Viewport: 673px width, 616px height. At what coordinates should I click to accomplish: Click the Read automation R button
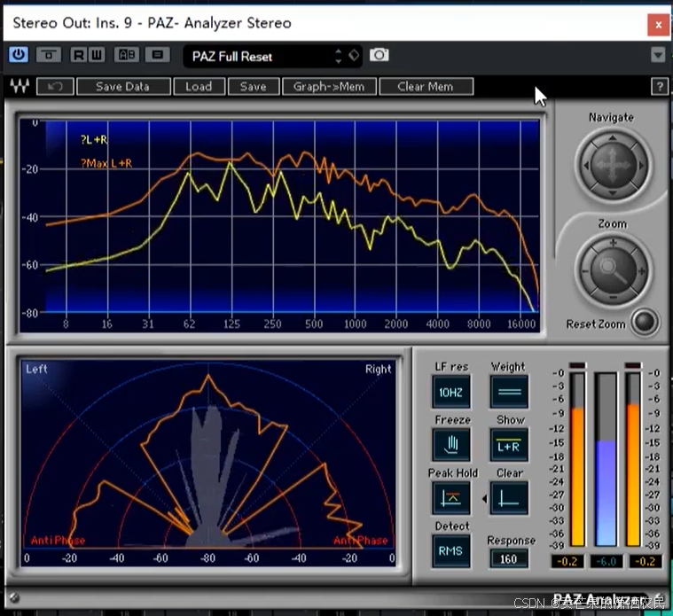tap(79, 55)
